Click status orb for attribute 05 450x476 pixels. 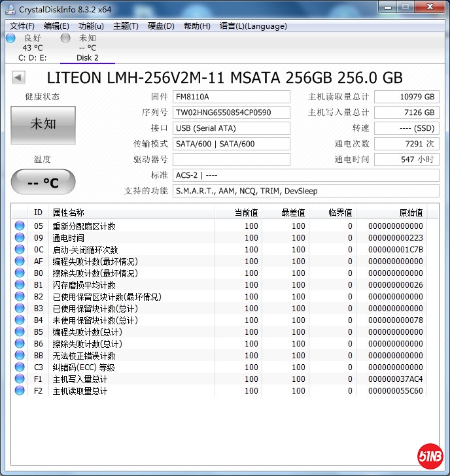20,226
